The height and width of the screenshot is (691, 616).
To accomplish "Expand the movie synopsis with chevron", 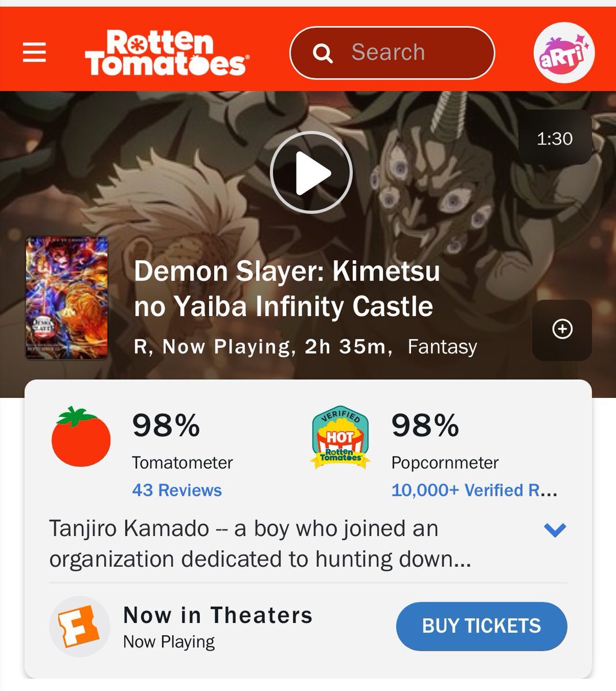I will (x=555, y=530).
